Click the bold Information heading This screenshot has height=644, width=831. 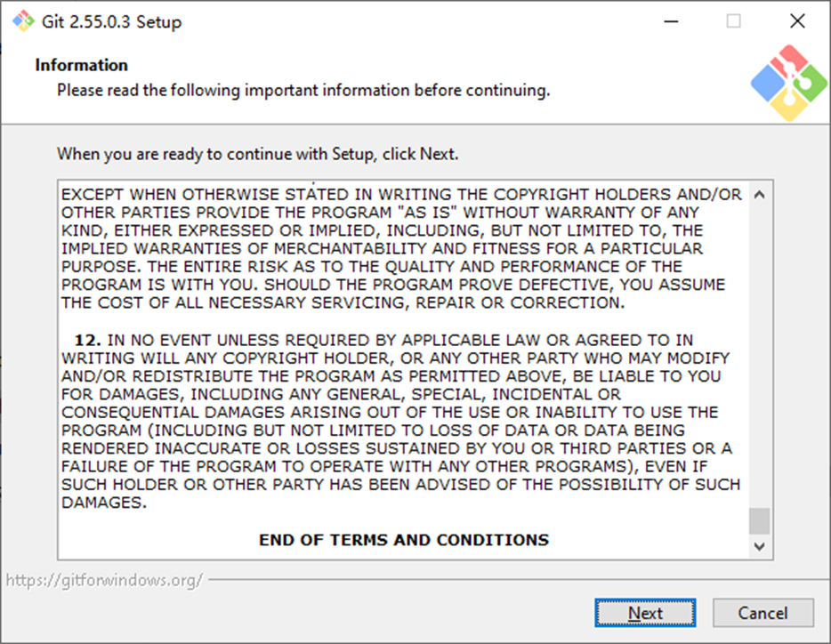tap(81, 65)
